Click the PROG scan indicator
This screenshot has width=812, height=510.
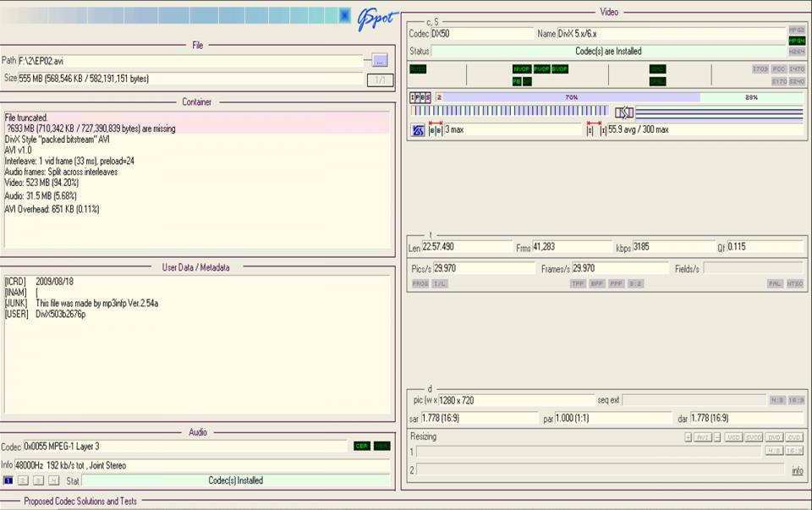click(x=420, y=283)
